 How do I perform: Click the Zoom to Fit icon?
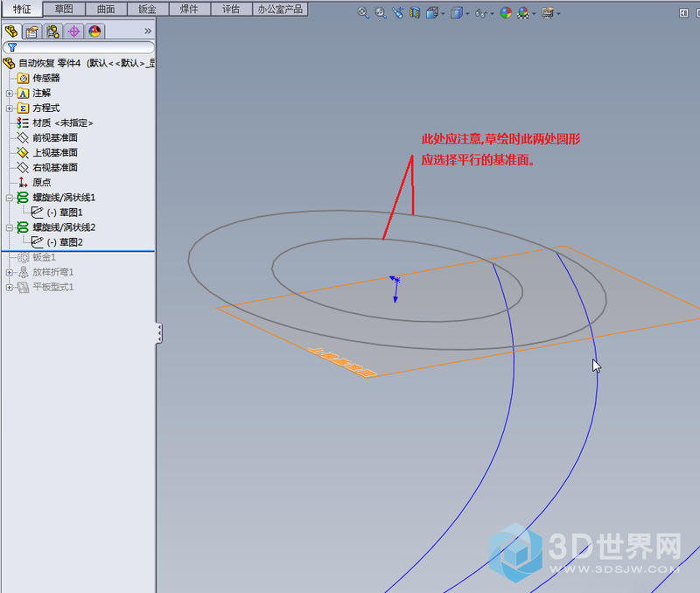pos(365,13)
